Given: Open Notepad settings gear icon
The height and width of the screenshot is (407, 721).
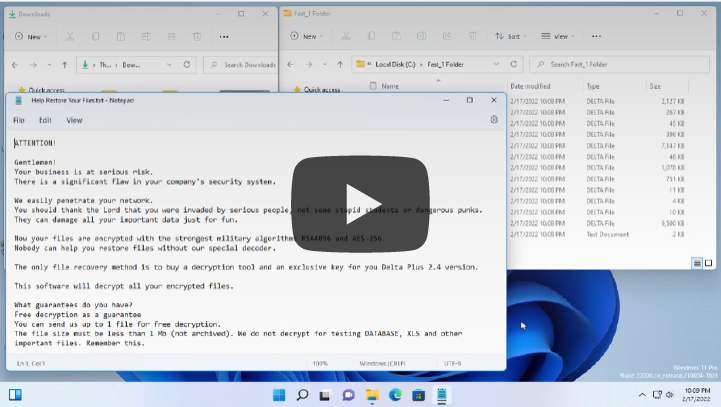Looking at the screenshot, I should pyautogui.click(x=494, y=120).
